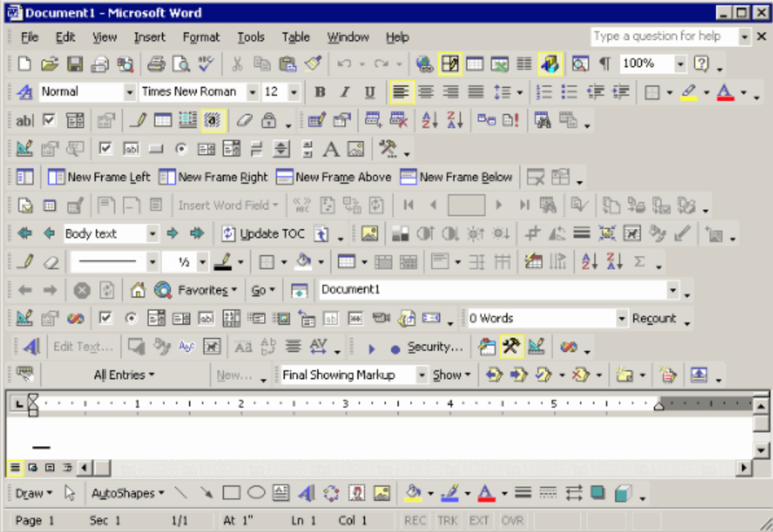Click the New Frame Left button
This screenshot has width=773, height=532.
click(x=99, y=176)
